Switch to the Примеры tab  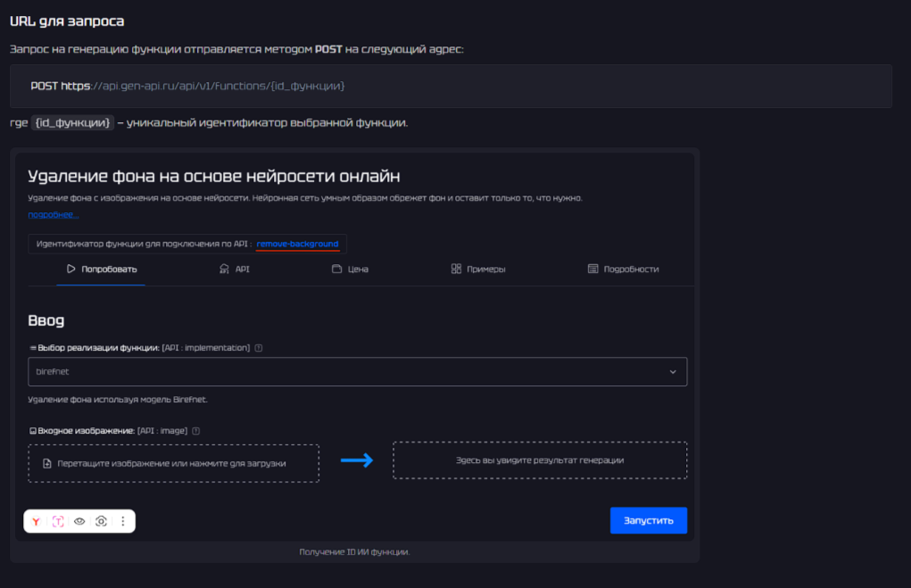tap(478, 269)
